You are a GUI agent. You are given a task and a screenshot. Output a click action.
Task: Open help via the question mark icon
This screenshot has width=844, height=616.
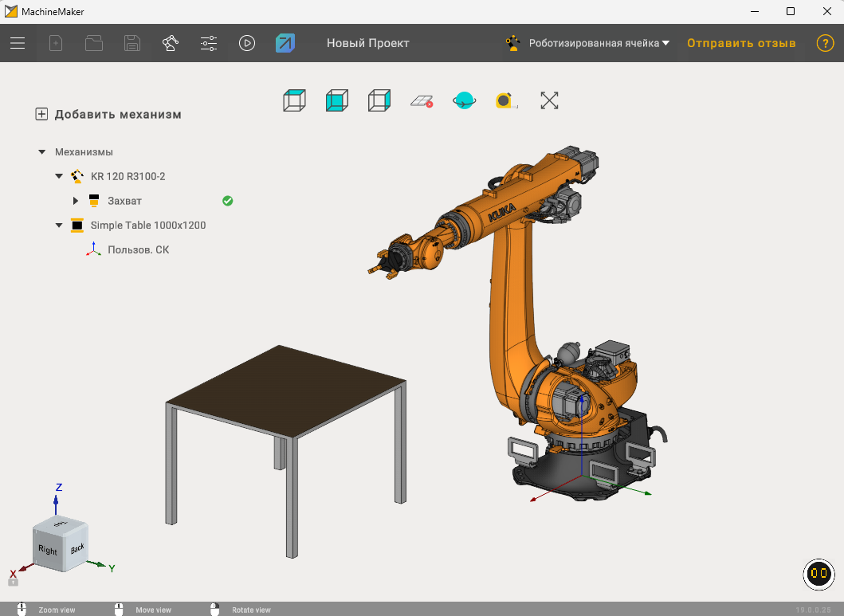pyautogui.click(x=825, y=43)
